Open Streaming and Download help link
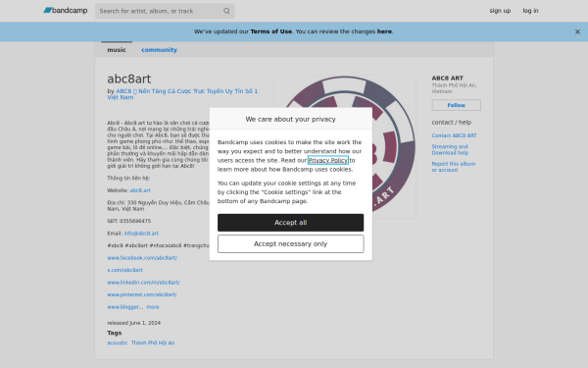 click(450, 150)
